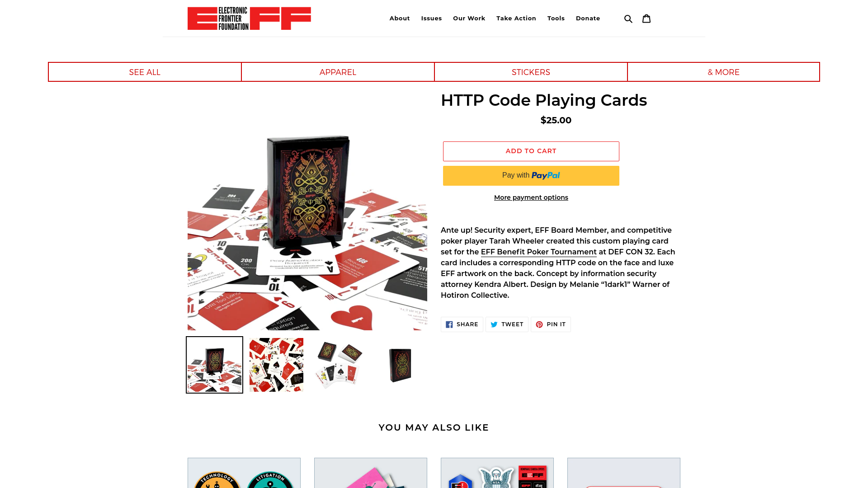Click the Donate navigation button
The width and height of the screenshot is (868, 488).
point(588,19)
